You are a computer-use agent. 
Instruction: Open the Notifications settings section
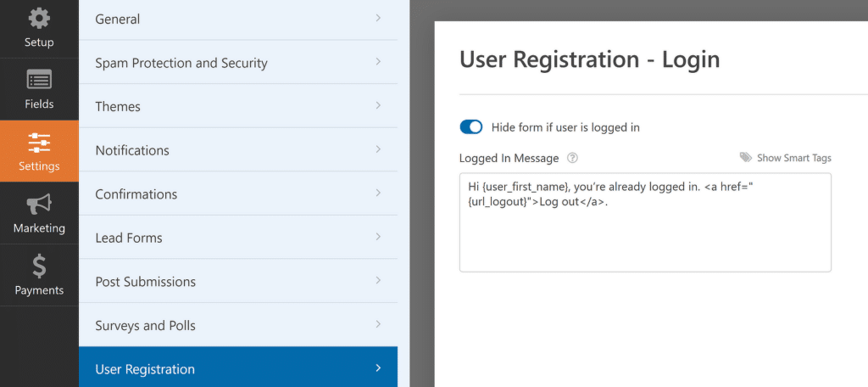pos(238,149)
